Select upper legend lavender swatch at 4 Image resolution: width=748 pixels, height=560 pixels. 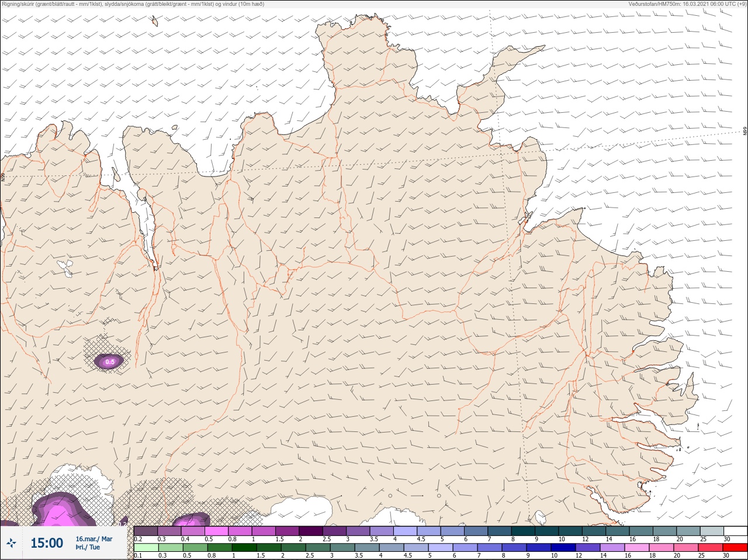coord(406,531)
